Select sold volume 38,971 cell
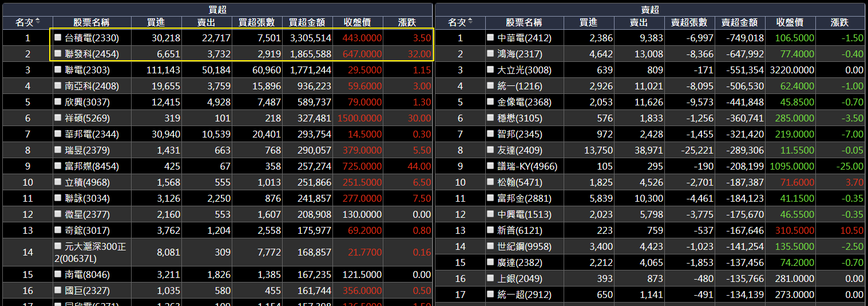 pyautogui.click(x=639, y=150)
